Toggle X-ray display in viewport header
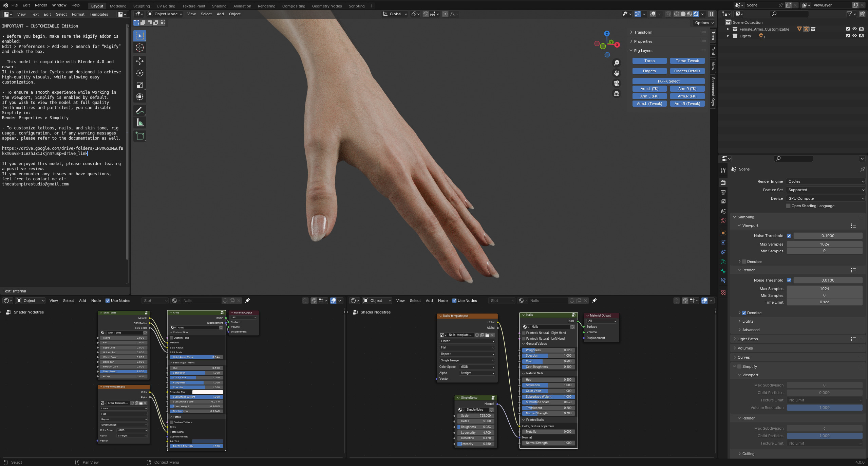The image size is (868, 466). (668, 14)
